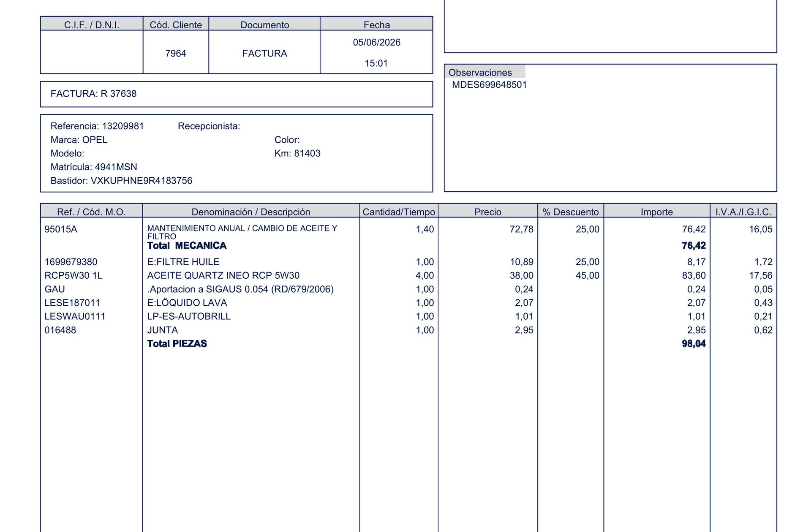Image resolution: width=811 pixels, height=532 pixels.
Task: Click the % Descuento column header
Action: (x=571, y=212)
